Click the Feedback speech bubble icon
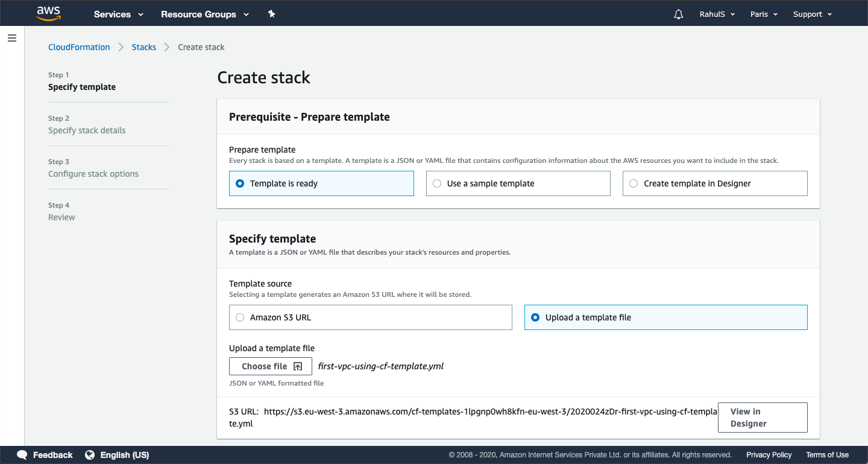868x464 pixels. [22, 455]
